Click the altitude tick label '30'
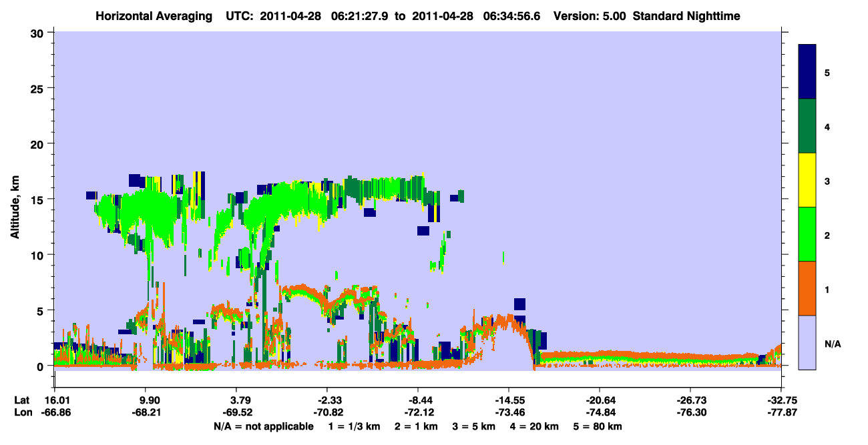868x445 pixels. (39, 32)
